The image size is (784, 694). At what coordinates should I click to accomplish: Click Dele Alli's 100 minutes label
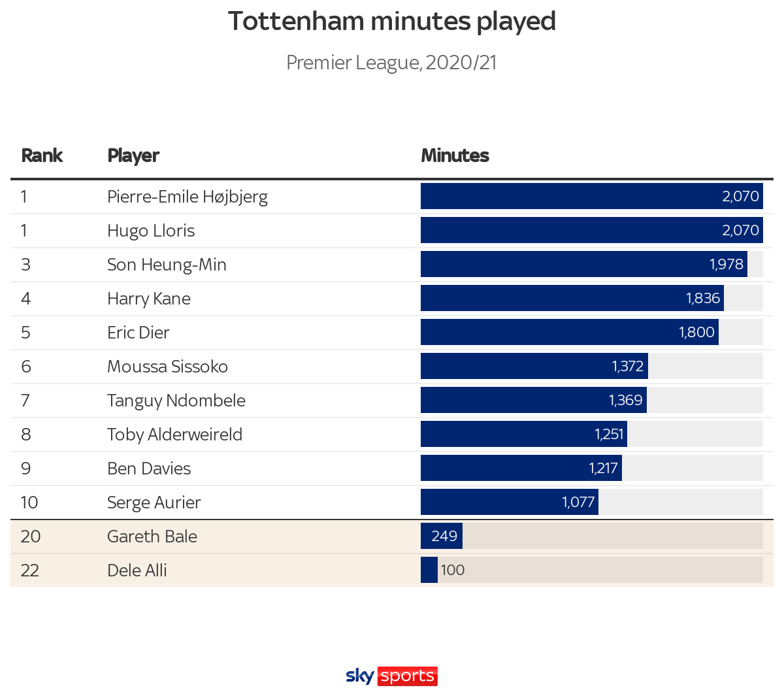[453, 570]
